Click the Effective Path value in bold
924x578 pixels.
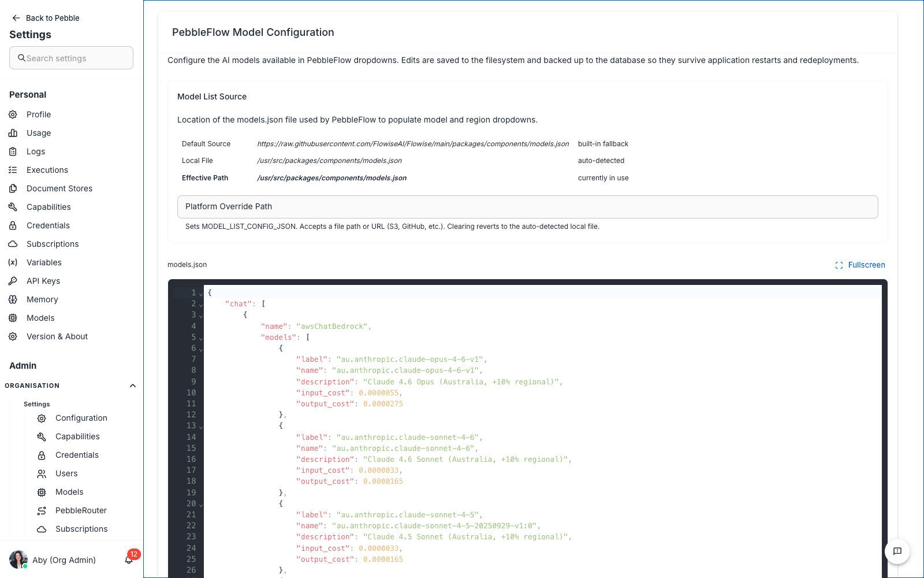point(332,178)
